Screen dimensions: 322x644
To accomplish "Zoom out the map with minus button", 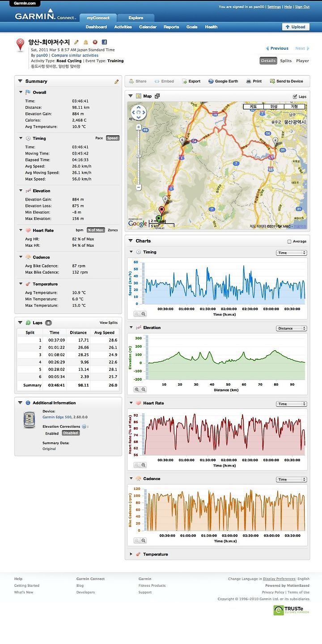I will pos(138,187).
